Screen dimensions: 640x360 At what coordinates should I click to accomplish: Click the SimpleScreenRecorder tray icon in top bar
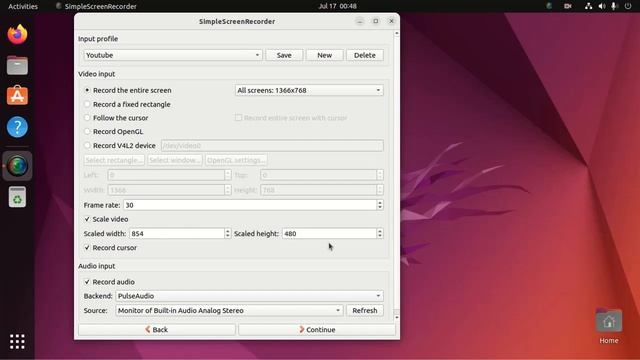tap(549, 6)
